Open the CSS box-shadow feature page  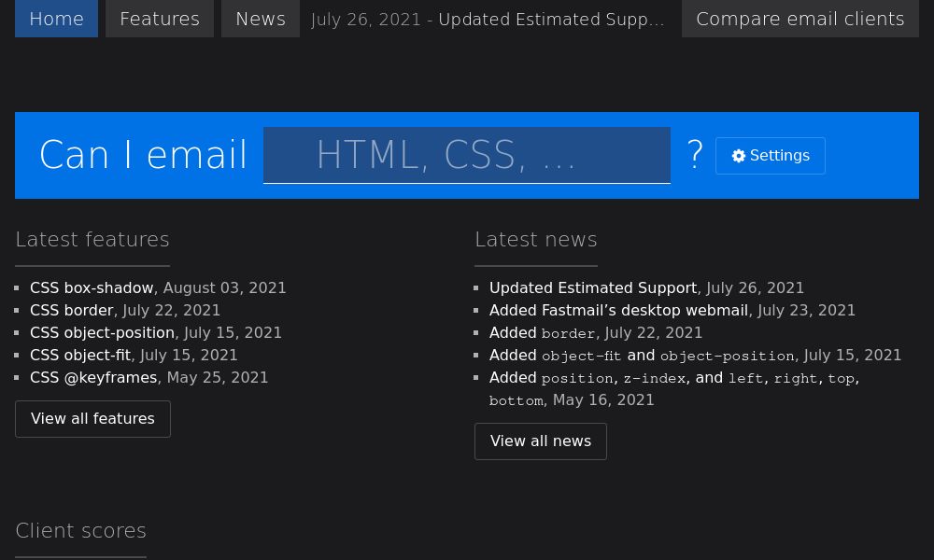pyautogui.click(x=92, y=287)
